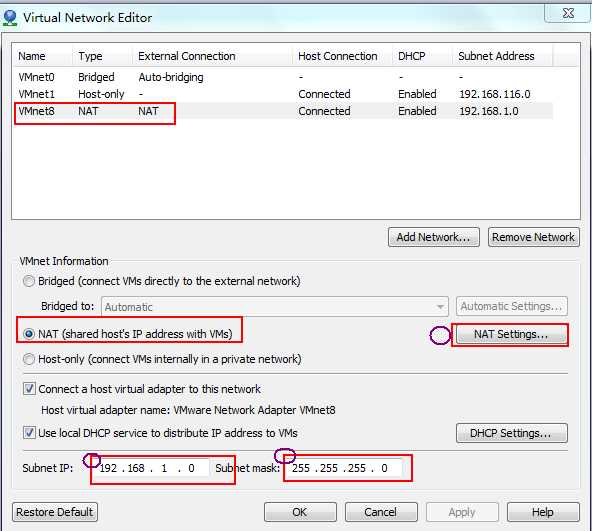Screen dimensions: 592x531
Task: Open Help for the network editor
Action: pos(543,512)
